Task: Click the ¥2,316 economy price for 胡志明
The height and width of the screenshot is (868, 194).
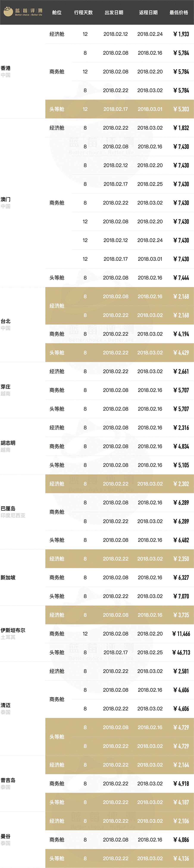Action: (181, 428)
